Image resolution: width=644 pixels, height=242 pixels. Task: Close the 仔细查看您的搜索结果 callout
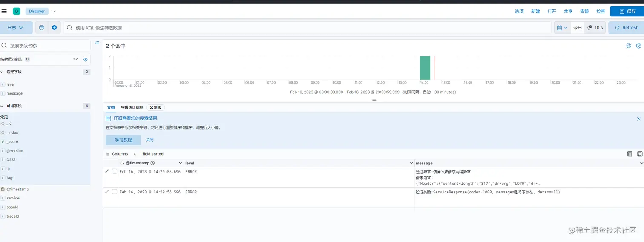coord(638,119)
